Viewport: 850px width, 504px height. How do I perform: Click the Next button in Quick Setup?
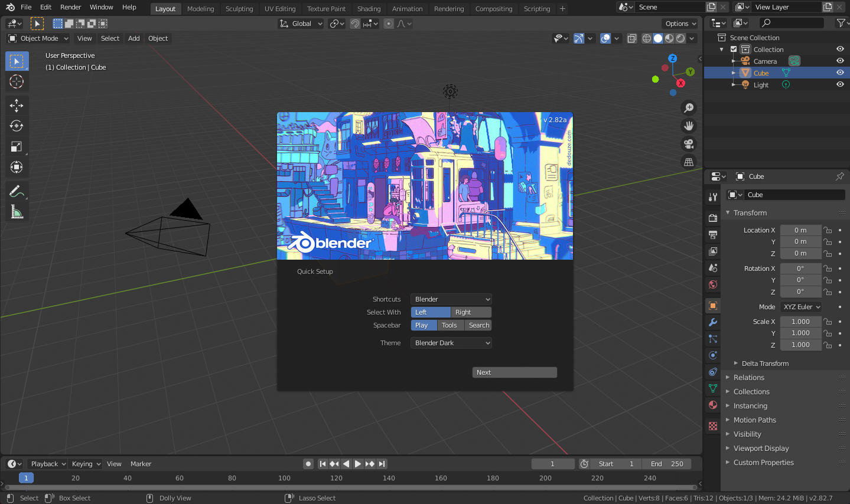pos(513,372)
